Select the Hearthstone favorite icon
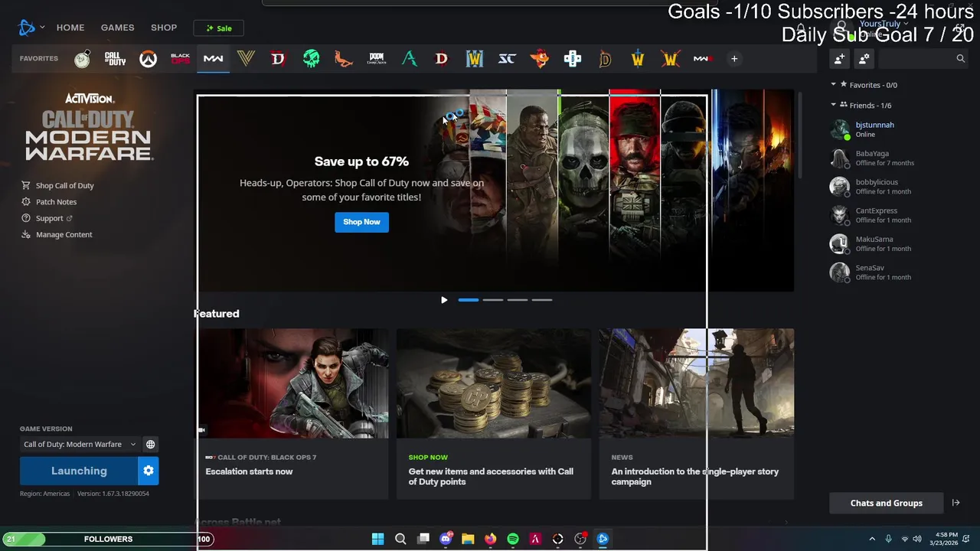 (82, 59)
